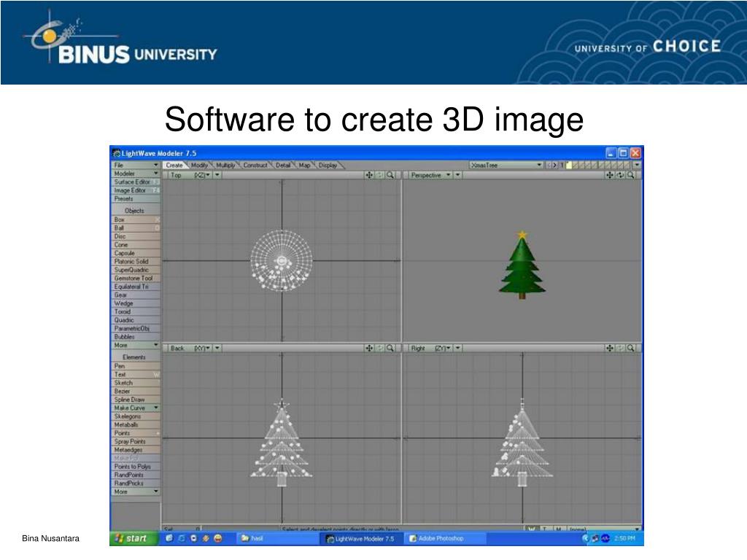This screenshot has height=560, width=747.
Task: Open the layer bank dropdown arrow
Action: (636, 166)
